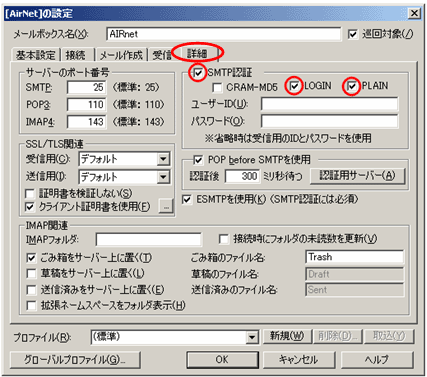
Task: Click the 認証後 milliseconds wait field
Action: [242, 176]
